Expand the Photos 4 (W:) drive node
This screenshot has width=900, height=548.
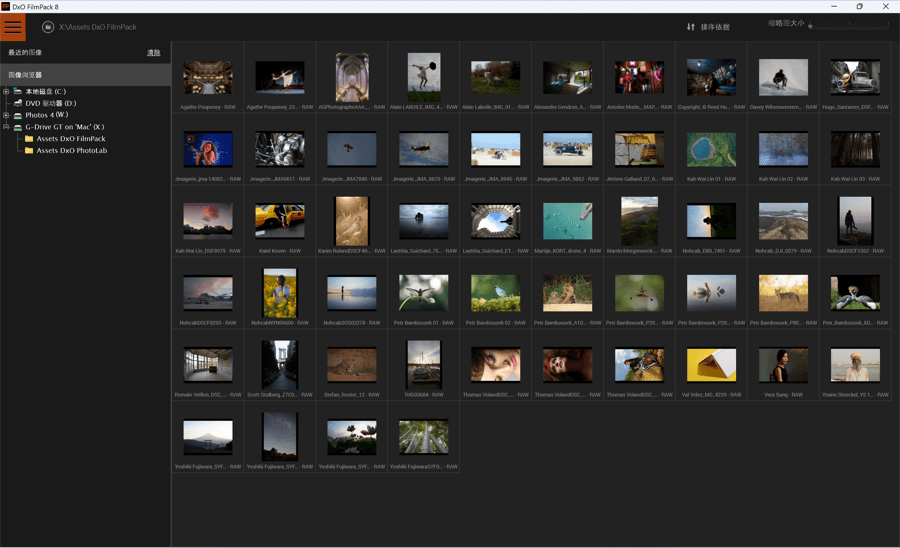click(x=6, y=115)
